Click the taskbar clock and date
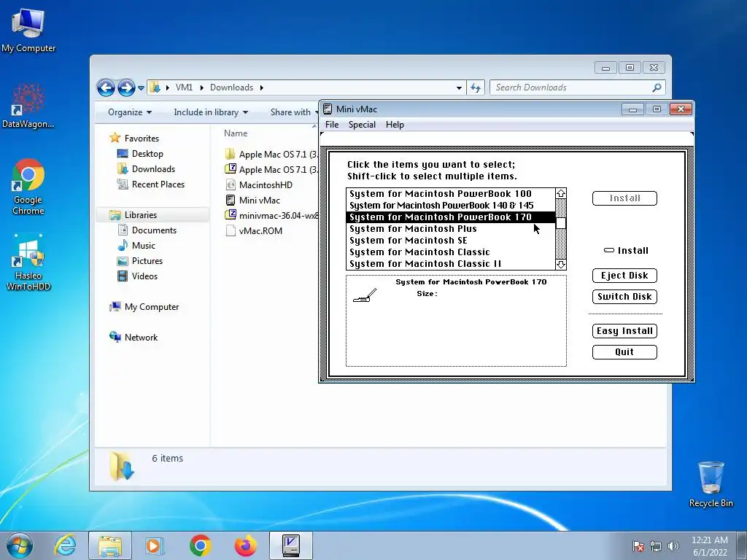The height and width of the screenshot is (560, 747). [x=709, y=546]
